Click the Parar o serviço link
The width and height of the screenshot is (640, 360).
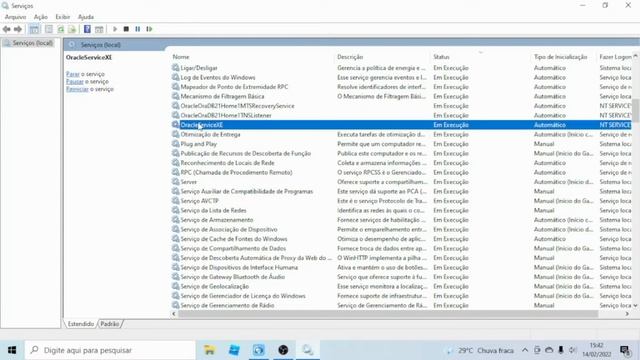click(x=73, y=74)
